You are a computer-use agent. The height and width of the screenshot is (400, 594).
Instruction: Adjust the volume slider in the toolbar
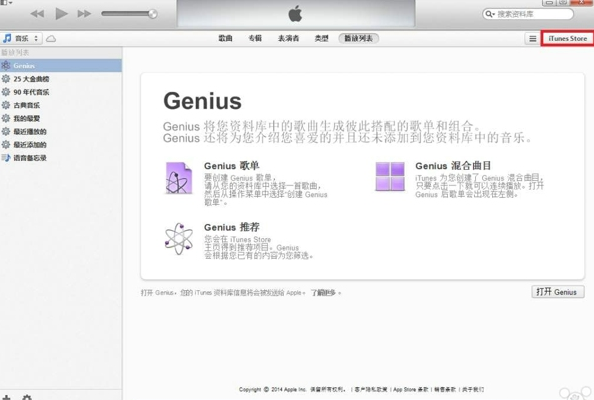pyautogui.click(x=129, y=14)
